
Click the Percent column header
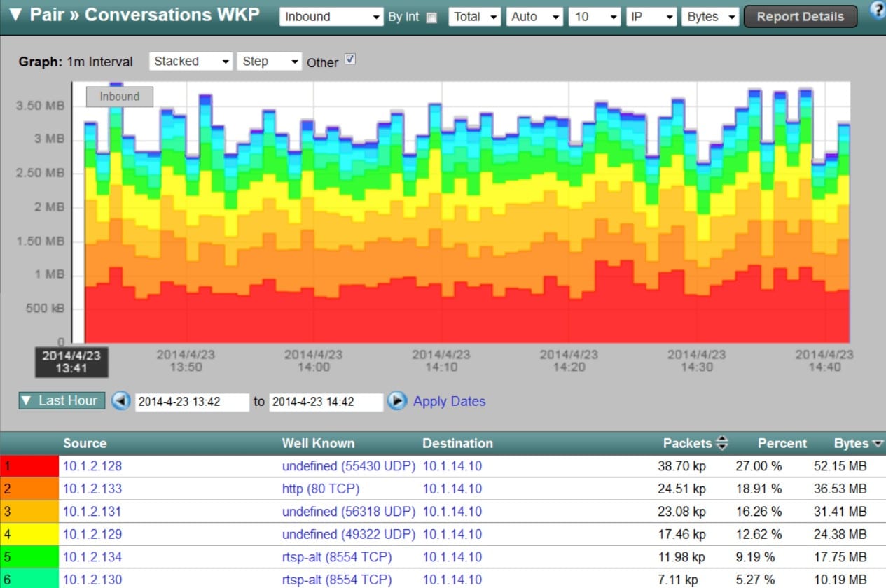tap(782, 443)
